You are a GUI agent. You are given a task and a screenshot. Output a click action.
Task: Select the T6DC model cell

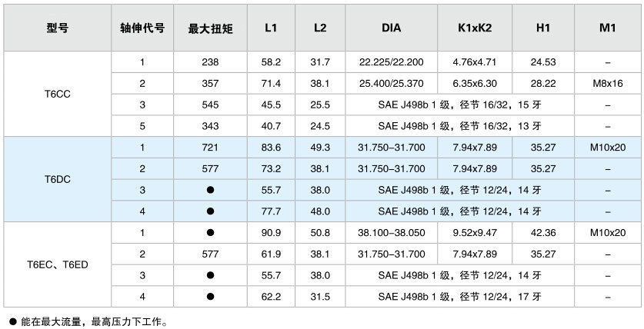click(x=57, y=178)
